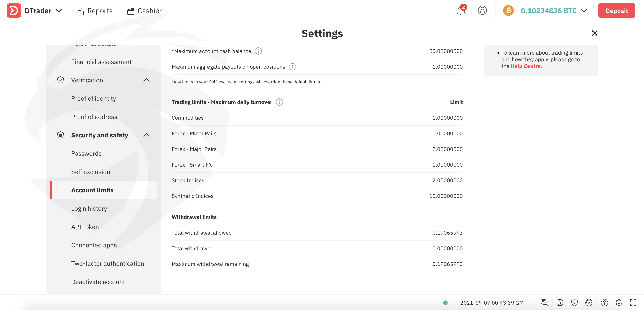Toggle fullscreen mode icon

click(x=633, y=303)
